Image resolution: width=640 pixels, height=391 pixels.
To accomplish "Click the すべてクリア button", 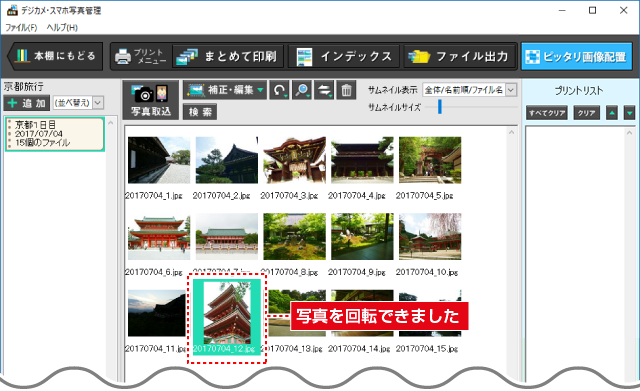I will tap(547, 113).
